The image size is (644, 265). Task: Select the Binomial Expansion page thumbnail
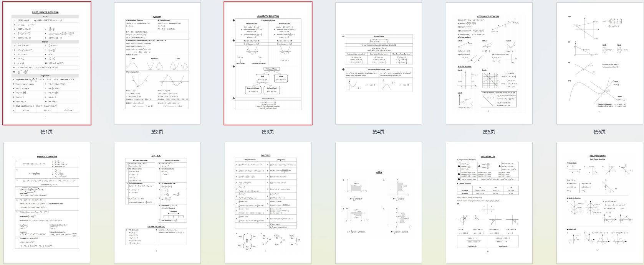click(x=47, y=203)
